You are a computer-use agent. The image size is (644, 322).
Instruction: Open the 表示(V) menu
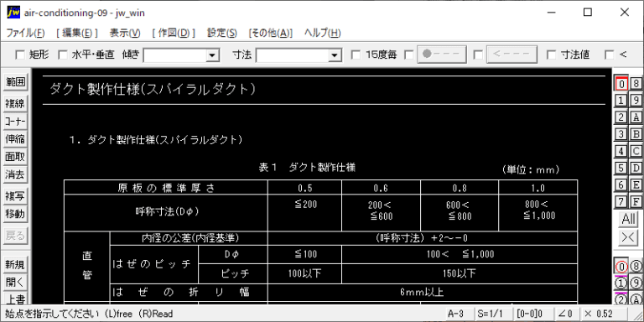point(125,34)
